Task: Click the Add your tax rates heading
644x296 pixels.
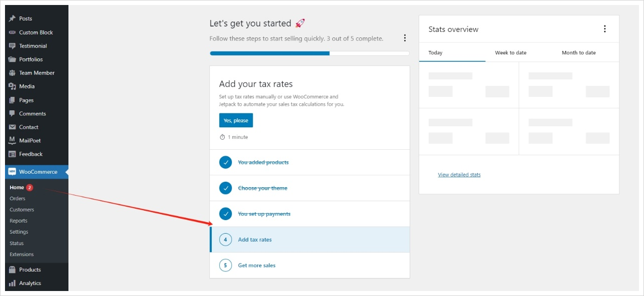Action: pyautogui.click(x=256, y=84)
